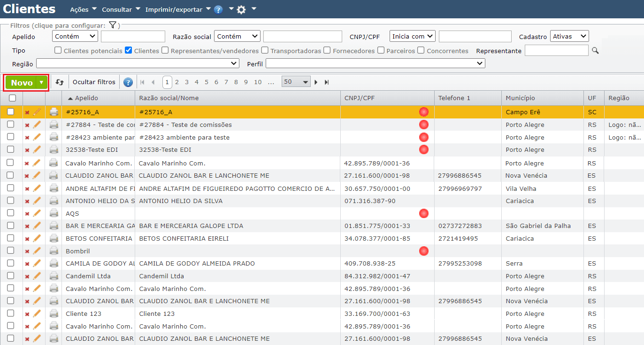This screenshot has height=345, width=644.
Task: Select the Cliente 123 row checkbox
Action: 10,313
